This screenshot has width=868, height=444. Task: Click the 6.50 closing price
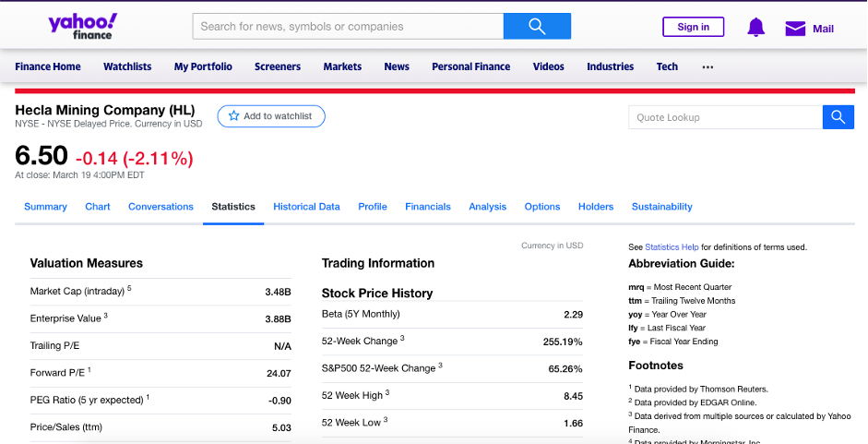(x=41, y=156)
